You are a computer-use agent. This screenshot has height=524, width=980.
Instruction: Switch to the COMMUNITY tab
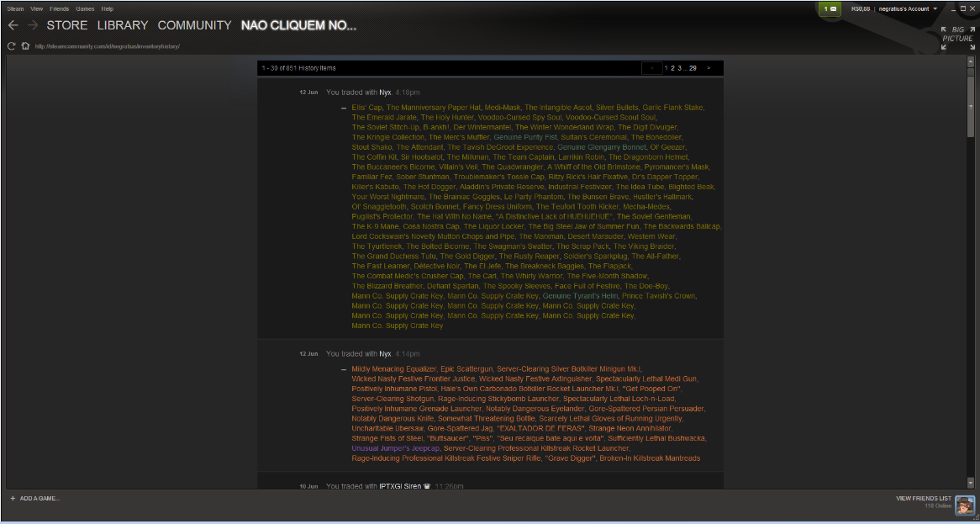click(x=194, y=25)
